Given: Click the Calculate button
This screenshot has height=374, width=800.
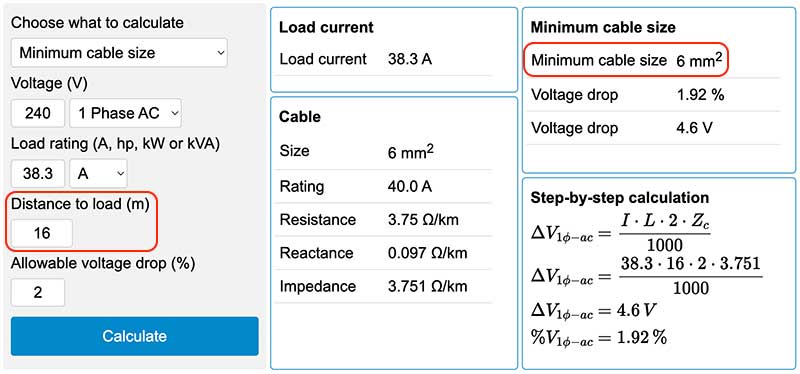Looking at the screenshot, I should point(135,336).
